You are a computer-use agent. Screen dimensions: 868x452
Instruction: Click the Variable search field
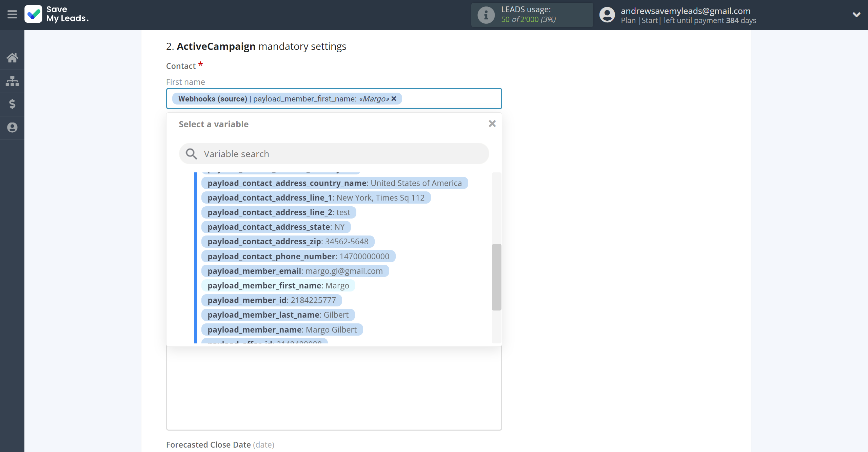334,154
